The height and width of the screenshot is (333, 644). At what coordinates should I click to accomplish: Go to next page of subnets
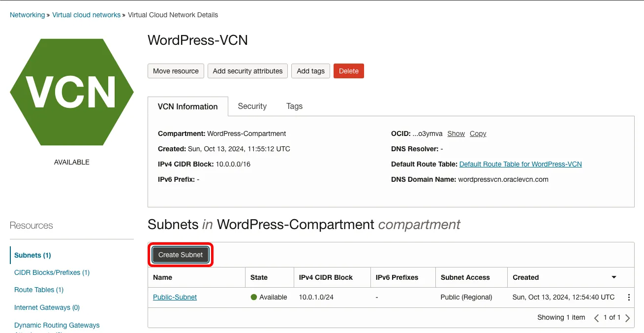[628, 318]
